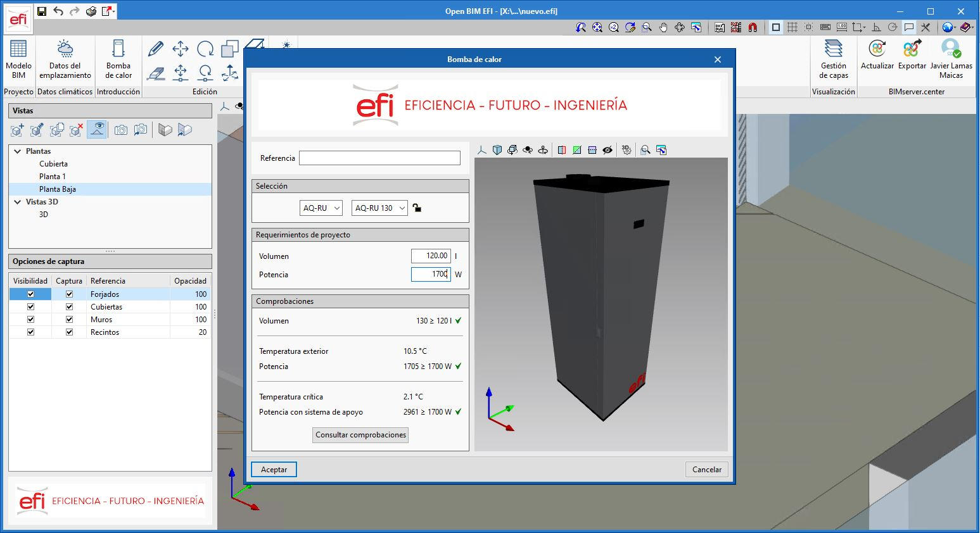
Task: Open the Modelo BIM tool
Action: point(18,59)
